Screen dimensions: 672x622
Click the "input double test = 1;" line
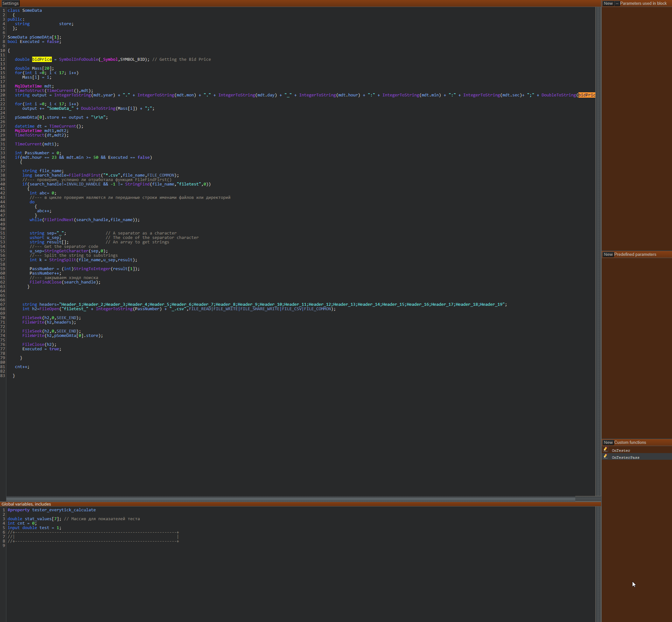click(34, 528)
